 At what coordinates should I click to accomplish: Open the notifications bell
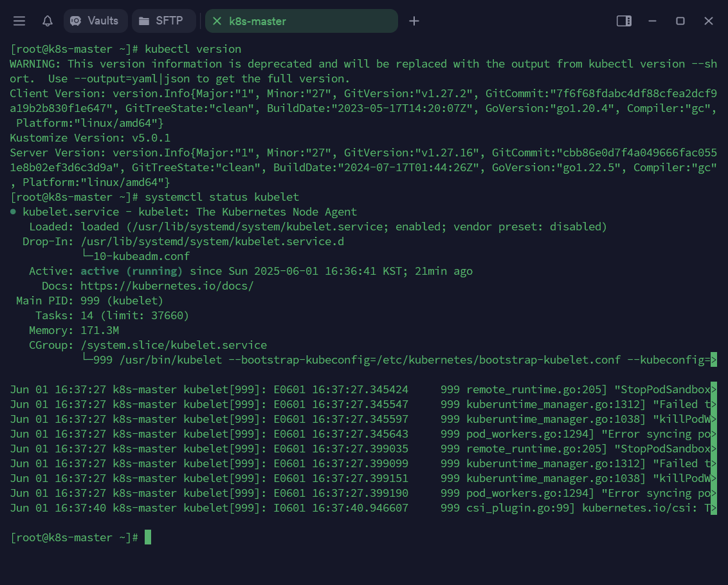(x=48, y=21)
